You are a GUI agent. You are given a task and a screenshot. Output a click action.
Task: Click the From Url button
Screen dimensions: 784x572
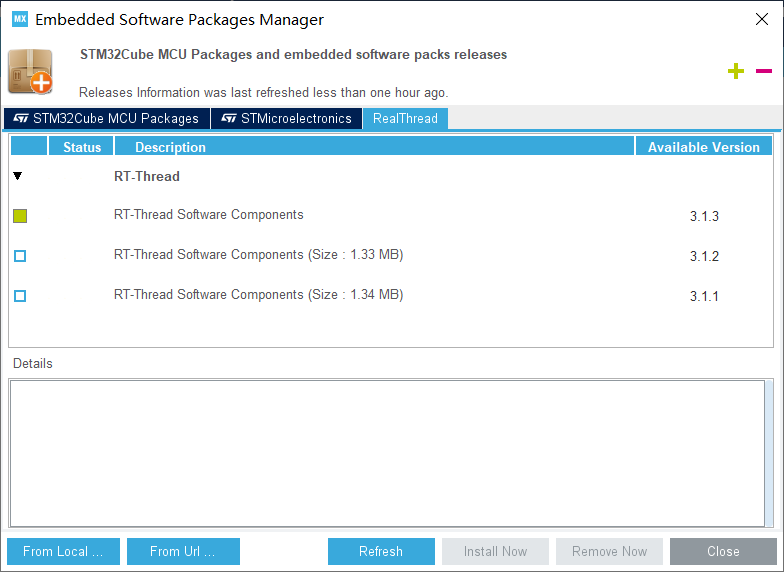pyautogui.click(x=183, y=551)
